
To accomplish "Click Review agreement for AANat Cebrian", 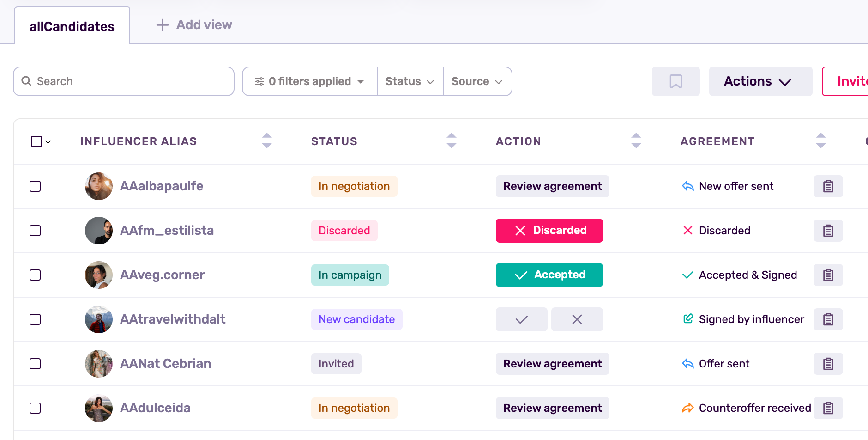I will [x=552, y=364].
